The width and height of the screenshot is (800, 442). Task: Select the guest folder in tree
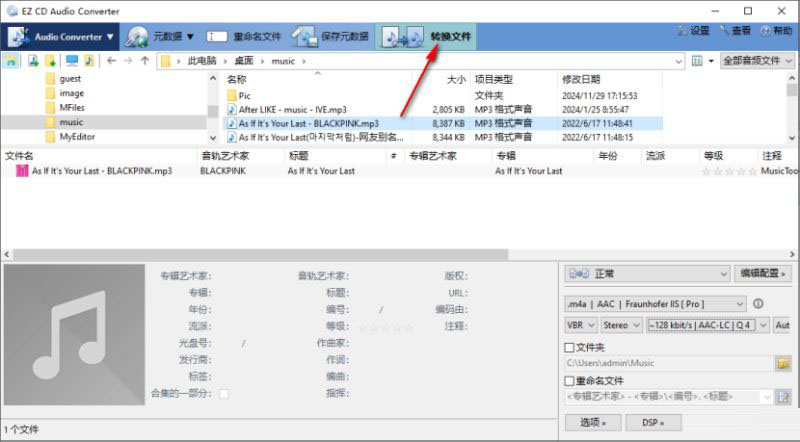pyautogui.click(x=70, y=79)
